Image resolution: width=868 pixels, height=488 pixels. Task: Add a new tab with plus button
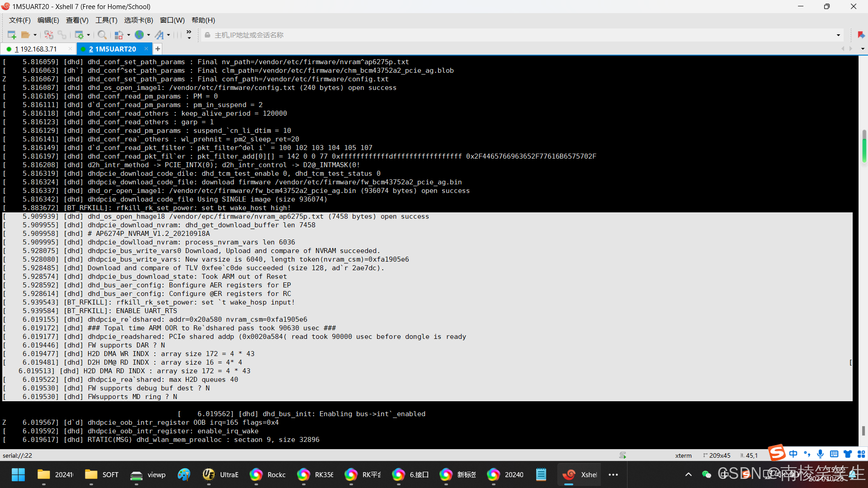(x=158, y=49)
